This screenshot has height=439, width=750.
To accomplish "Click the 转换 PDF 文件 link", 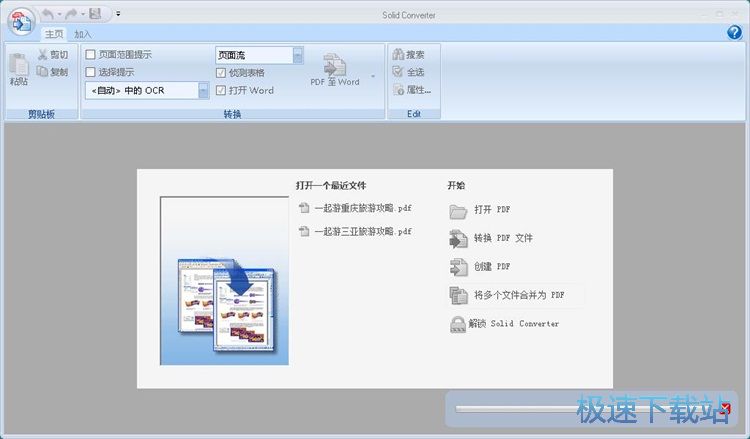I will pyautogui.click(x=503, y=238).
